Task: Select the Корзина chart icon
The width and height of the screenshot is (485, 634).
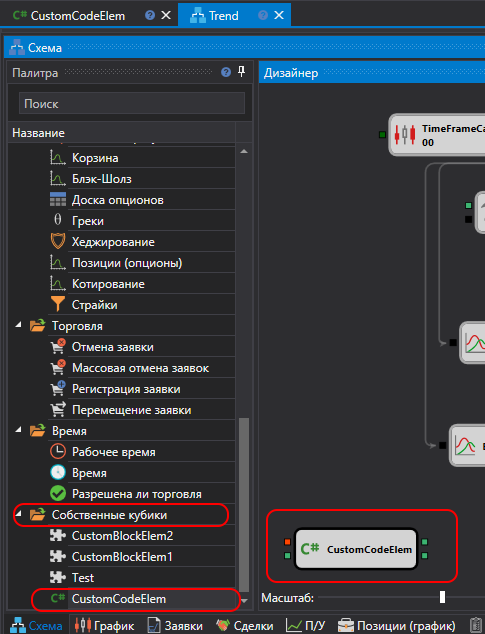Action: tap(57, 158)
